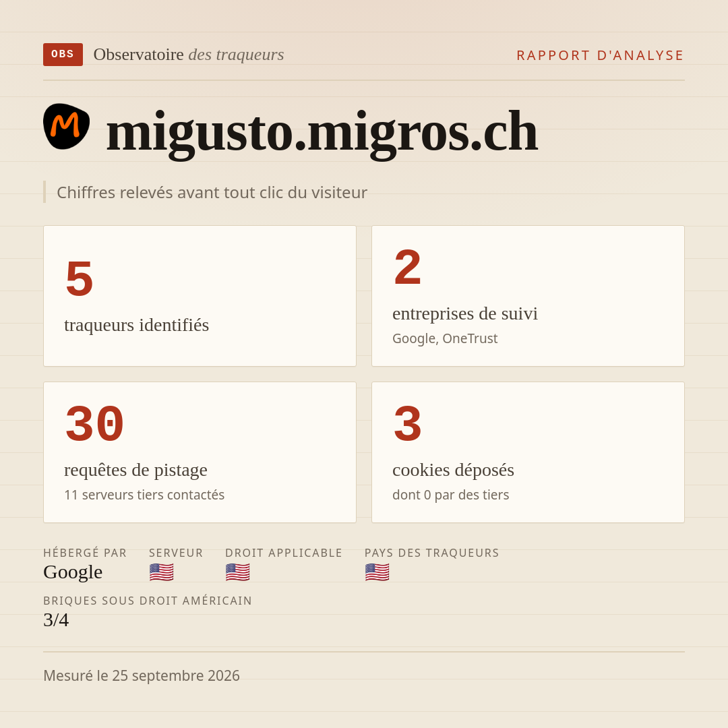The height and width of the screenshot is (728, 728).
Task: Click the subtitle Chiffres relevés avant tout clic
Action: click(212, 192)
